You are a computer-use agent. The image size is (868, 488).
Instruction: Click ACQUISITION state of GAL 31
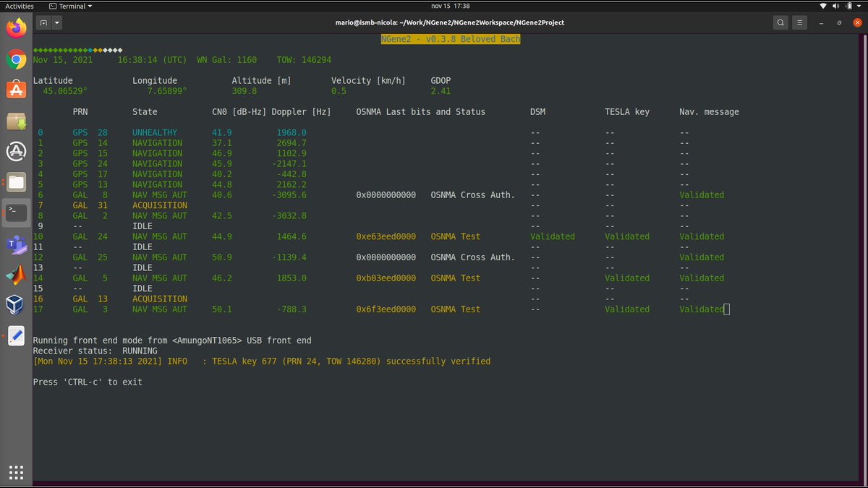(160, 205)
